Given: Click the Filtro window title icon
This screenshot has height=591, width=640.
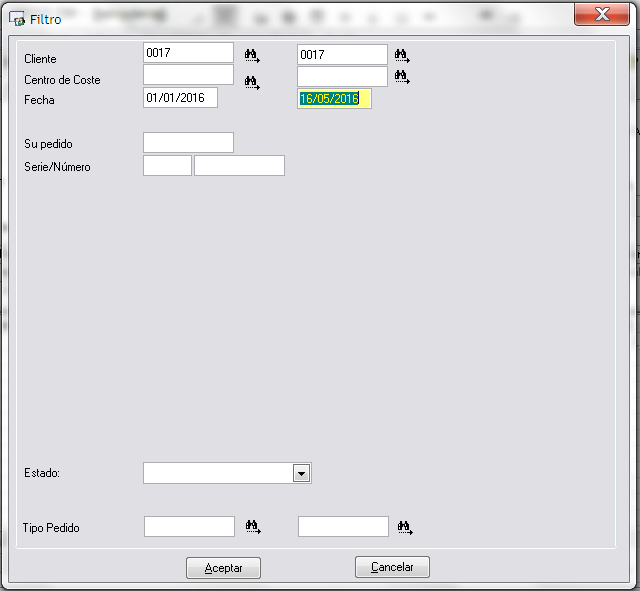Looking at the screenshot, I should pyautogui.click(x=17, y=19).
